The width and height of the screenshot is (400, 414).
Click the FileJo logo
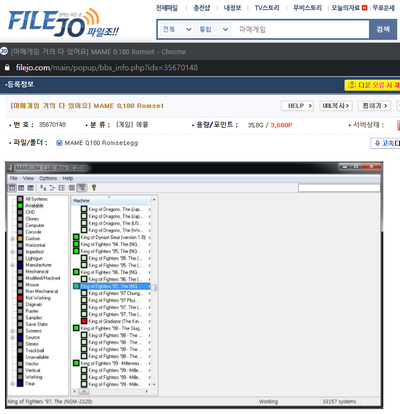(63, 23)
